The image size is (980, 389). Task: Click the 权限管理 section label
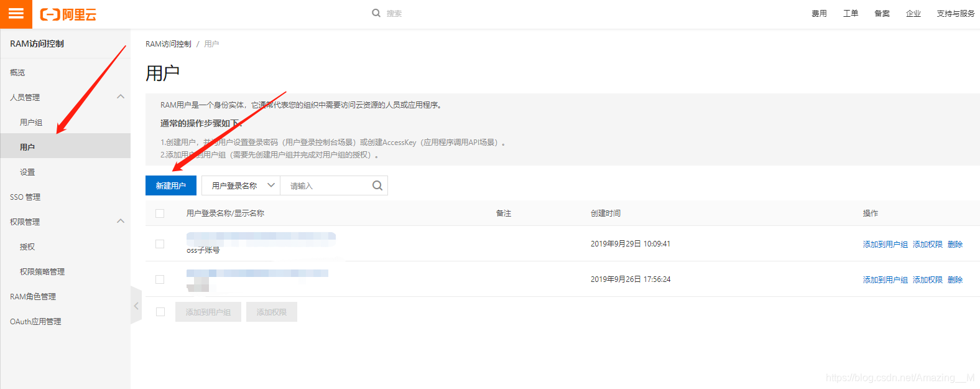[x=25, y=222]
